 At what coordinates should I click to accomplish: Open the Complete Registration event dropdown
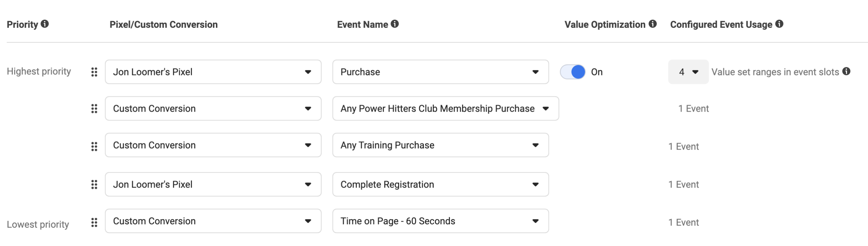440,184
